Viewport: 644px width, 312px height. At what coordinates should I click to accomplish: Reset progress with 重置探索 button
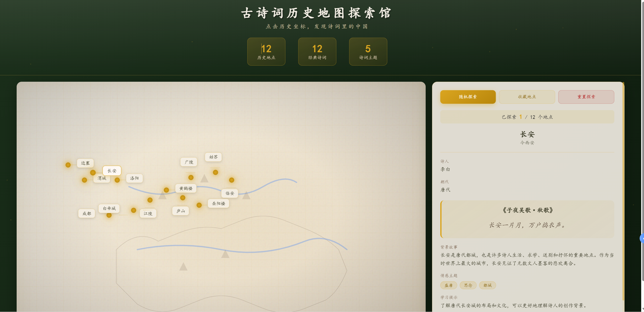586,97
